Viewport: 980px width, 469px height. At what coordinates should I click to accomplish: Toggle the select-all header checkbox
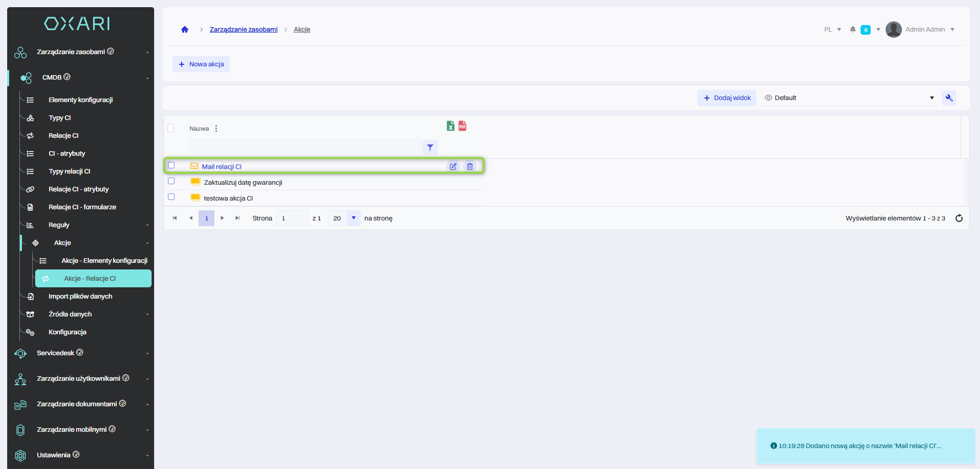click(x=171, y=128)
